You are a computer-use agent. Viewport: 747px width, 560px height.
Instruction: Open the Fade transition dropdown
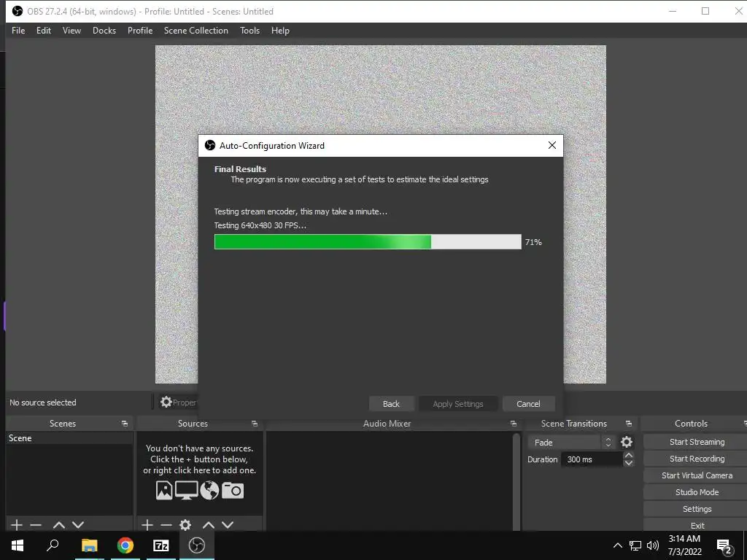coord(570,443)
